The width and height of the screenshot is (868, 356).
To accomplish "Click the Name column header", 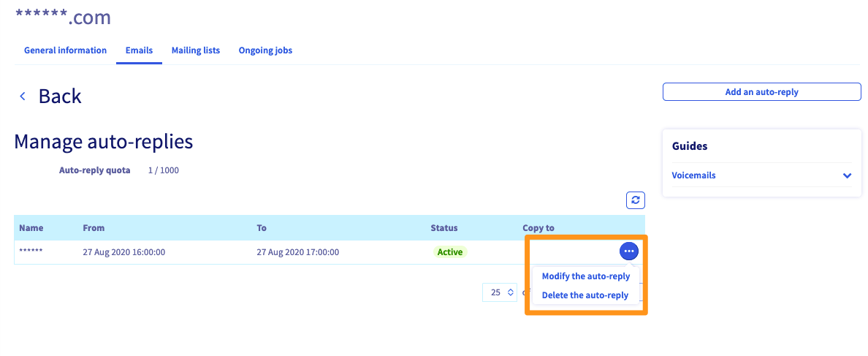I will coord(31,228).
